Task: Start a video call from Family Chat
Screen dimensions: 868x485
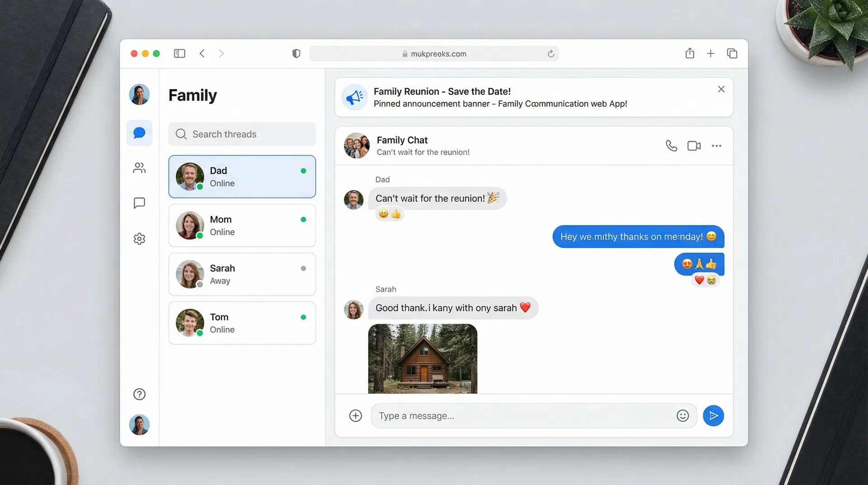Action: 693,146
